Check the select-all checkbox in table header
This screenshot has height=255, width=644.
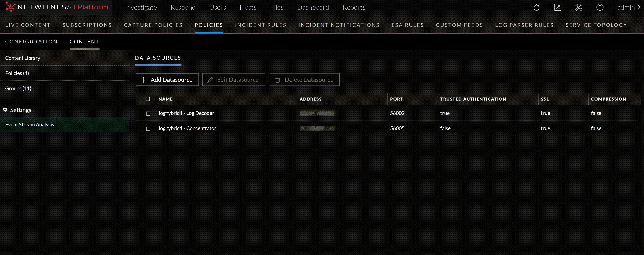pos(147,99)
